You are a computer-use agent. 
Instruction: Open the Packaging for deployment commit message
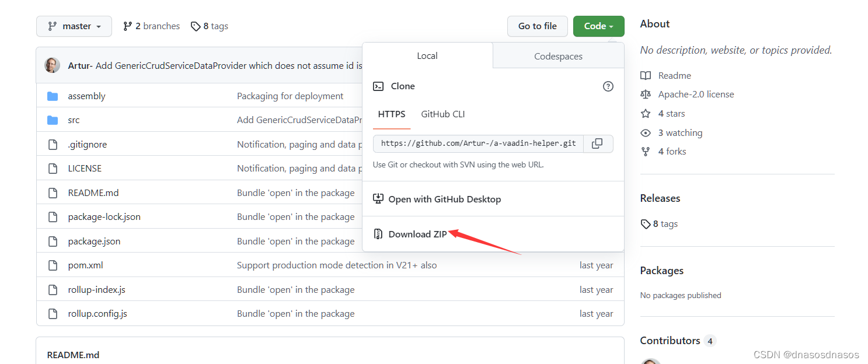[x=290, y=96]
